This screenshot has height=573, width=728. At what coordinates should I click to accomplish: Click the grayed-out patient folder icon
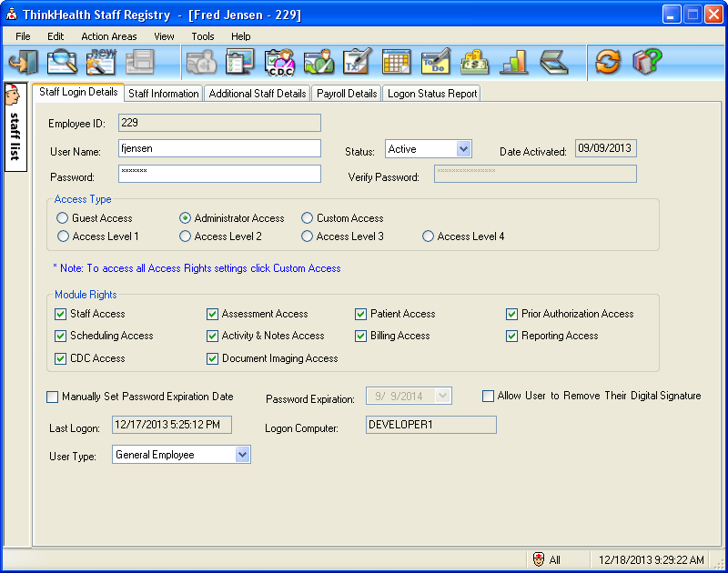(x=201, y=62)
